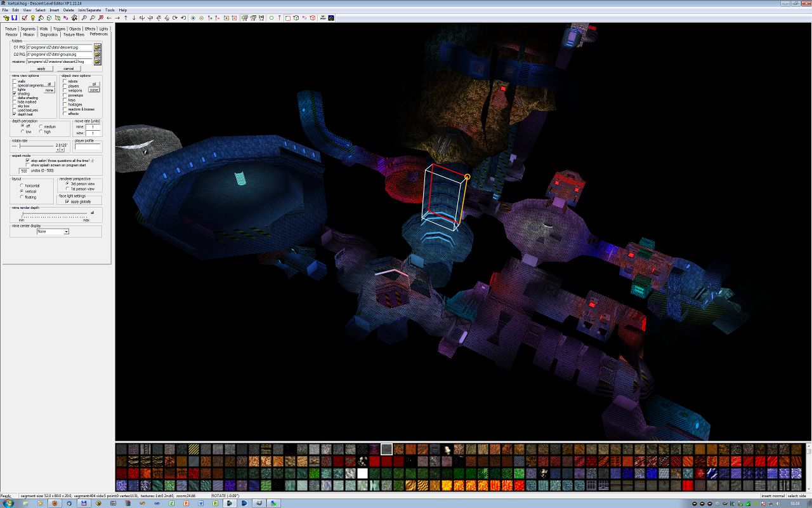Click the D1 PIG path field
This screenshot has width=812, height=508.
[x=60, y=47]
